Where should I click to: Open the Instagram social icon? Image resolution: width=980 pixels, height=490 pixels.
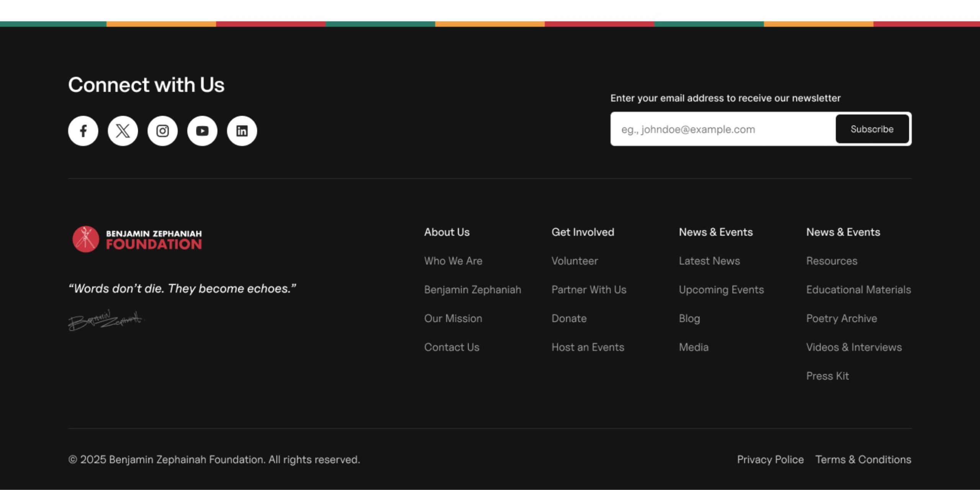163,131
